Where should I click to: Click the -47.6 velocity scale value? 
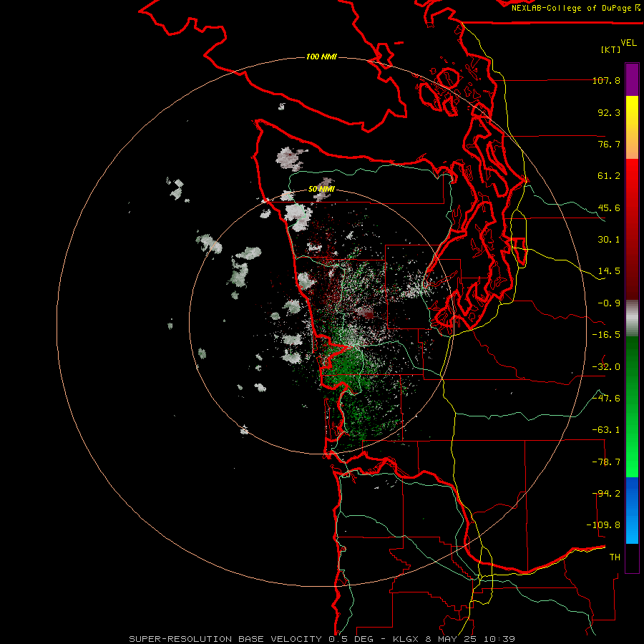[606, 399]
